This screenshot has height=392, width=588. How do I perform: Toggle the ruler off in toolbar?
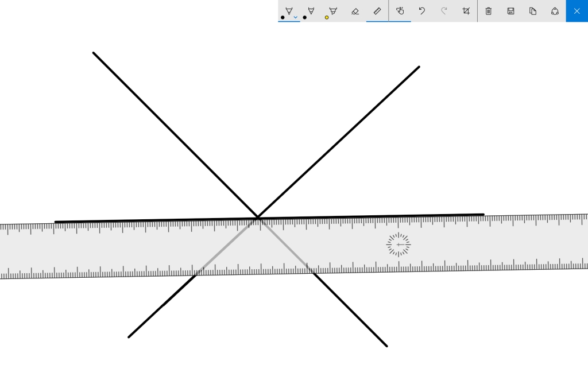377,11
